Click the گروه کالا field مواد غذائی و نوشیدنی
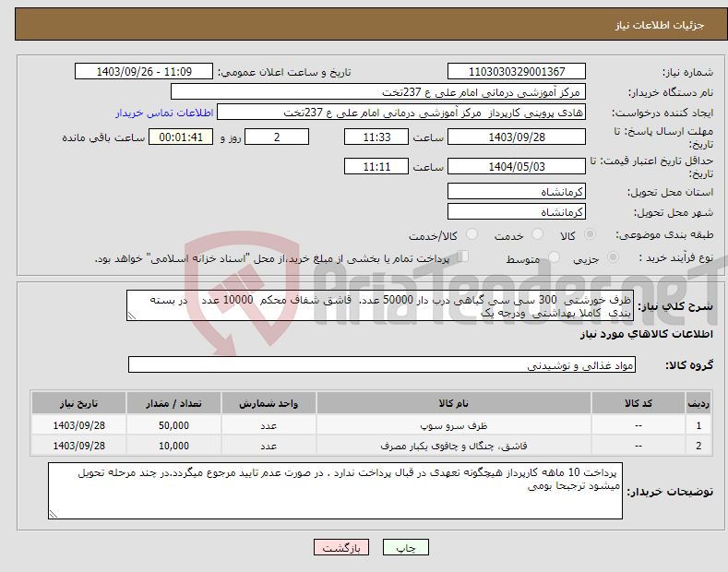728x572 pixels. [382, 365]
